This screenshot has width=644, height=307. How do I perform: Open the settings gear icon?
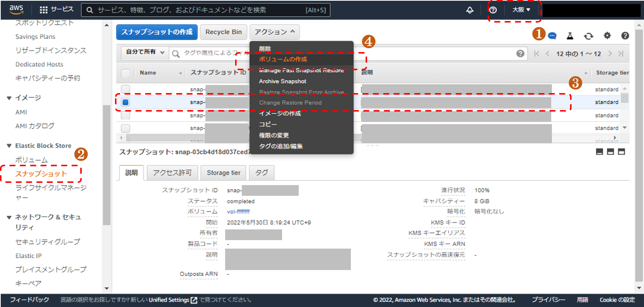(607, 35)
